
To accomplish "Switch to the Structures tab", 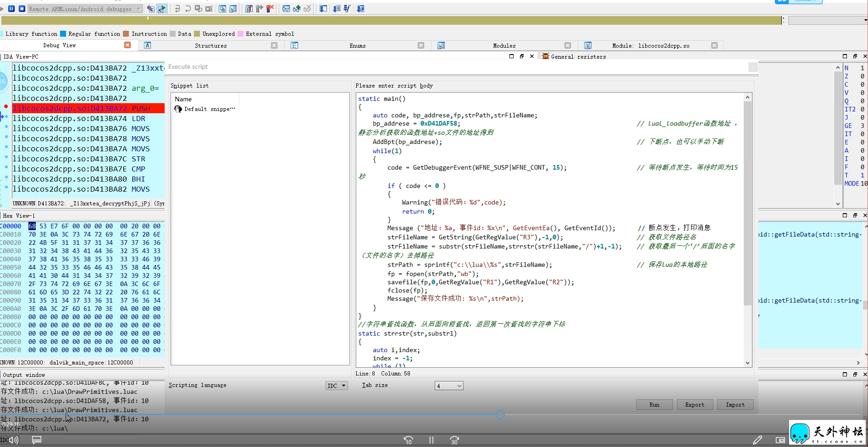I will [211, 46].
